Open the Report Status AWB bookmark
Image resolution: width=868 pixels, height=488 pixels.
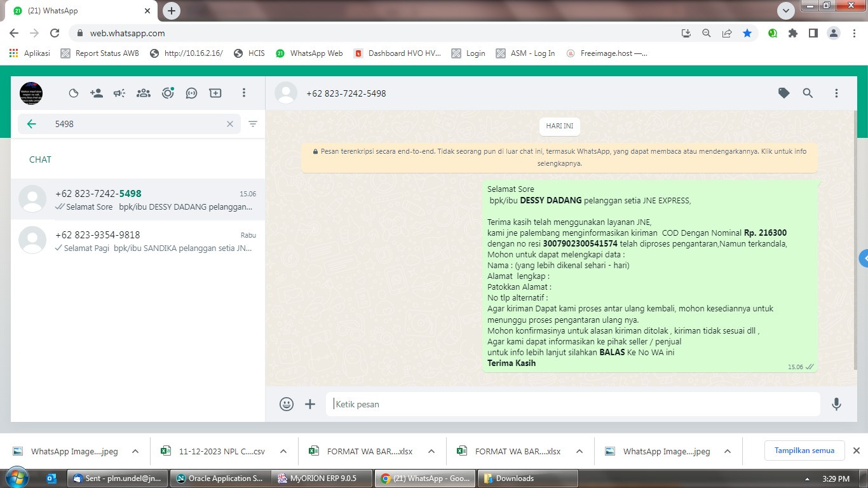(x=100, y=53)
